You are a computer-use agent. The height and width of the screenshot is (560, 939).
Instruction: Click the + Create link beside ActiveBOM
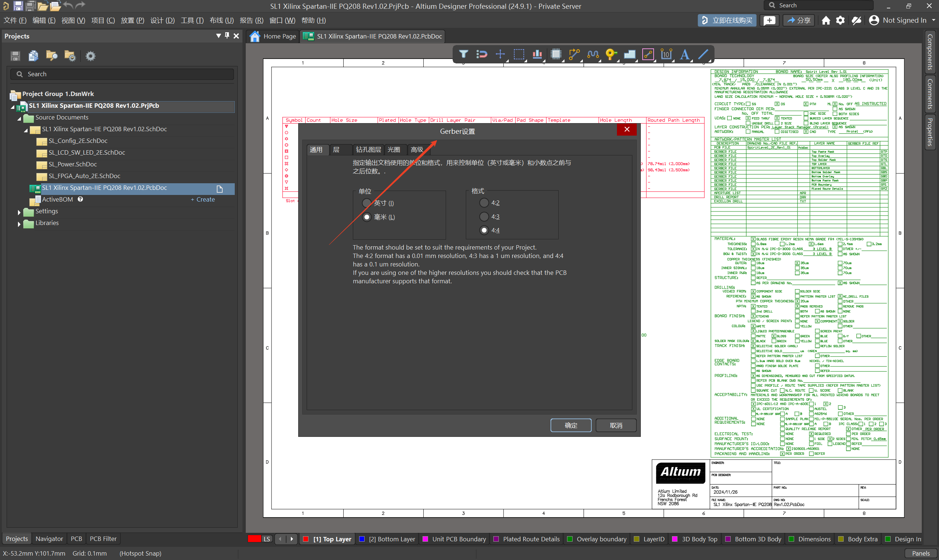click(203, 200)
